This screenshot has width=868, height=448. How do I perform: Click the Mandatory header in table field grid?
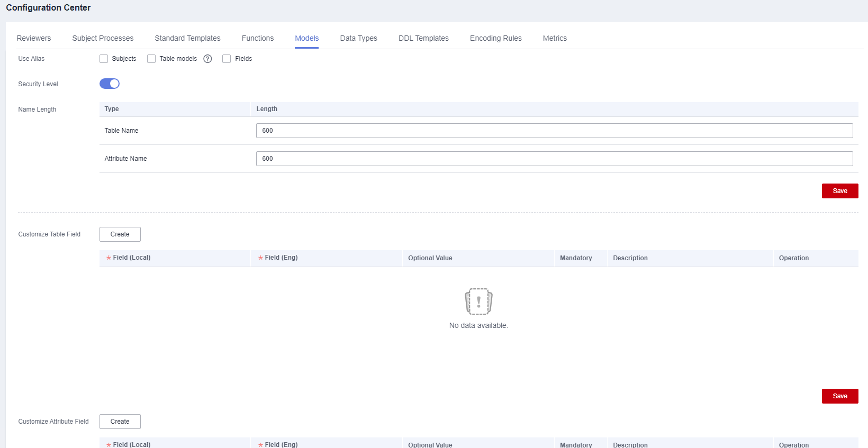(x=576, y=258)
